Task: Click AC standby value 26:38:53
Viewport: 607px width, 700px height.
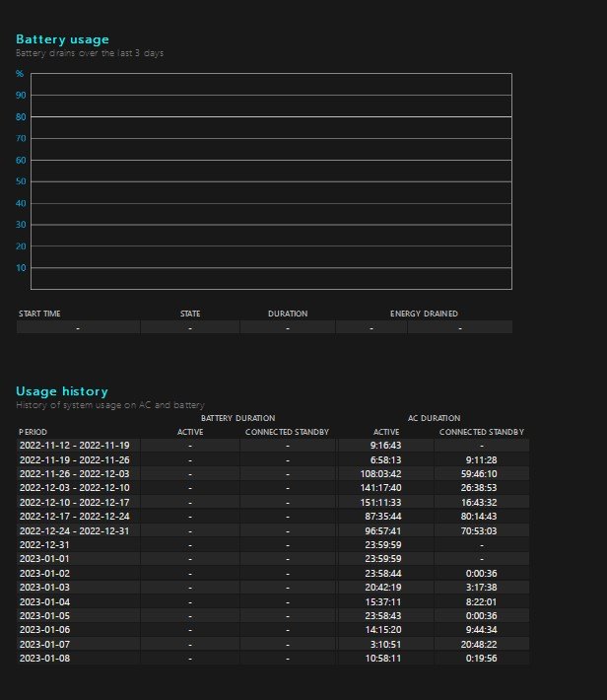Action: click(x=479, y=488)
